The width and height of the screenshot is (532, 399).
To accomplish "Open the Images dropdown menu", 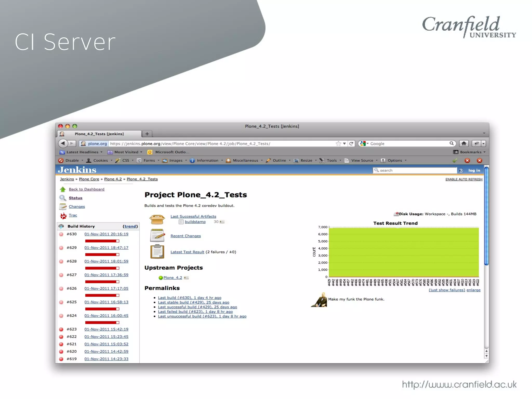I will pyautogui.click(x=175, y=161).
